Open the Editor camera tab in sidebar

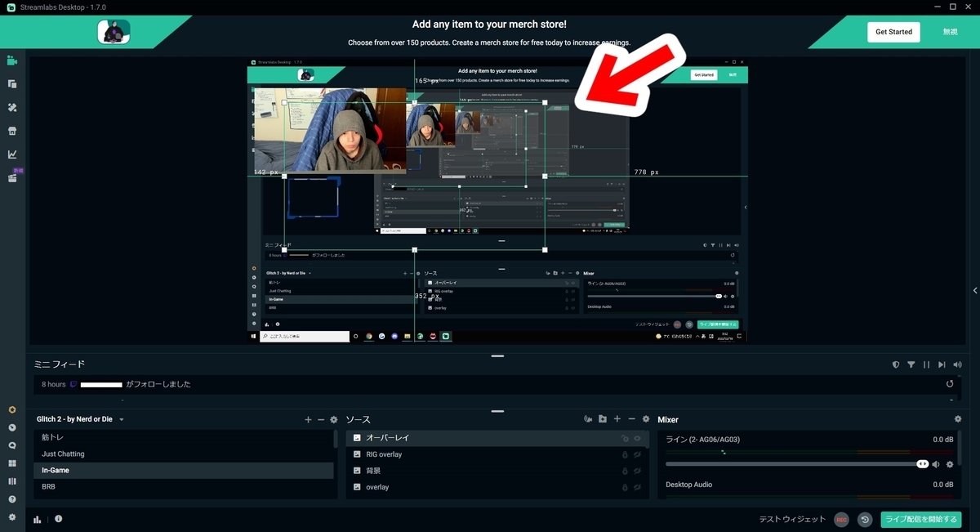click(12, 60)
